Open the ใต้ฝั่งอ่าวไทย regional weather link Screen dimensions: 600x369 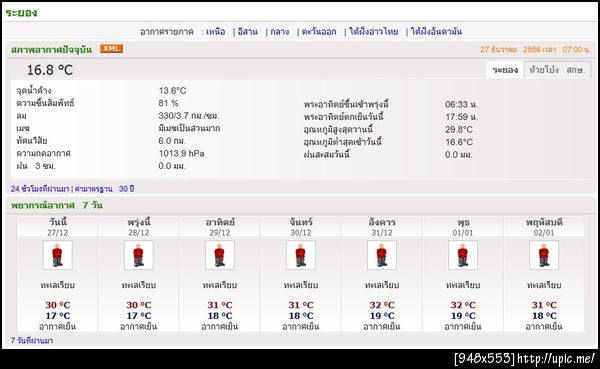coord(373,32)
